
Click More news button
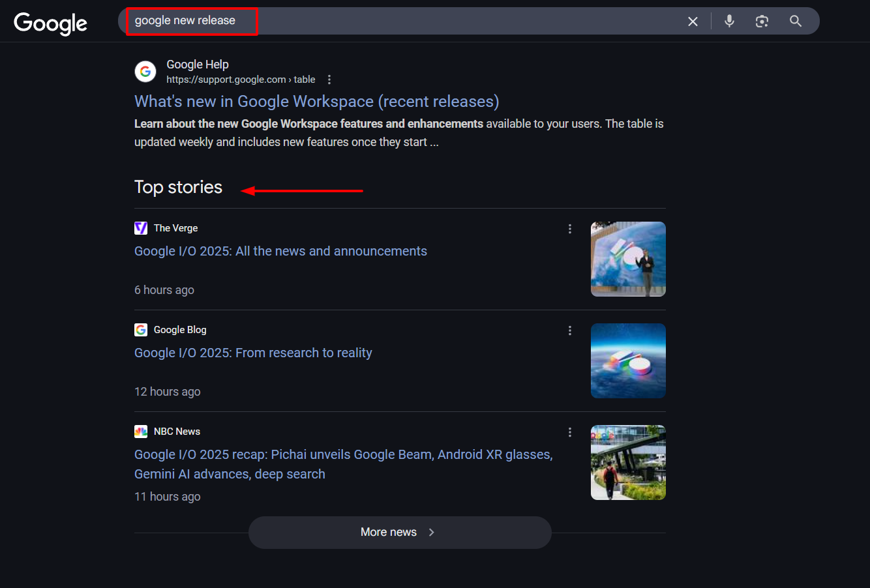click(400, 533)
